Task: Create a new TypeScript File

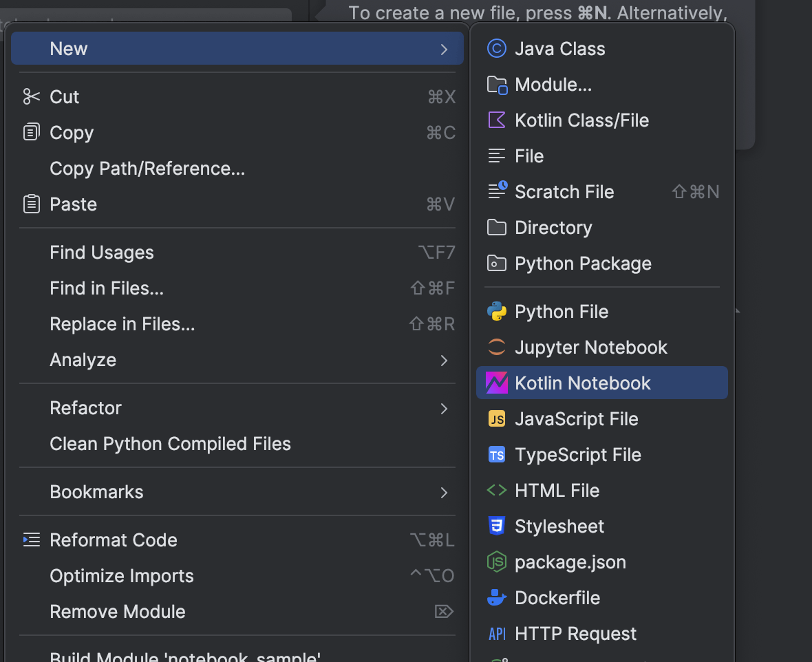Action: [601, 455]
